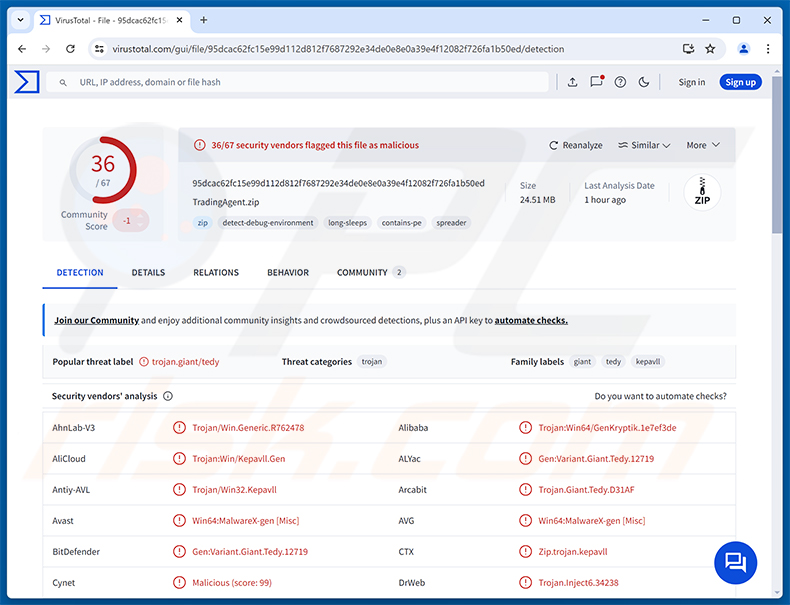Click the search magnifier icon
This screenshot has height=605, width=790.
(63, 82)
